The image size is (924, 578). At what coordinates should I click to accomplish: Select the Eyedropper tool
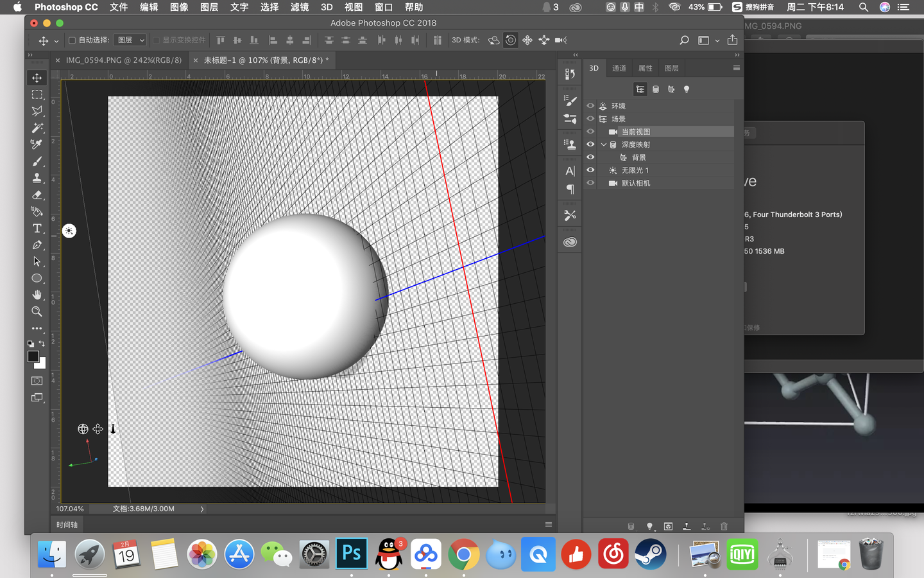[x=37, y=144]
